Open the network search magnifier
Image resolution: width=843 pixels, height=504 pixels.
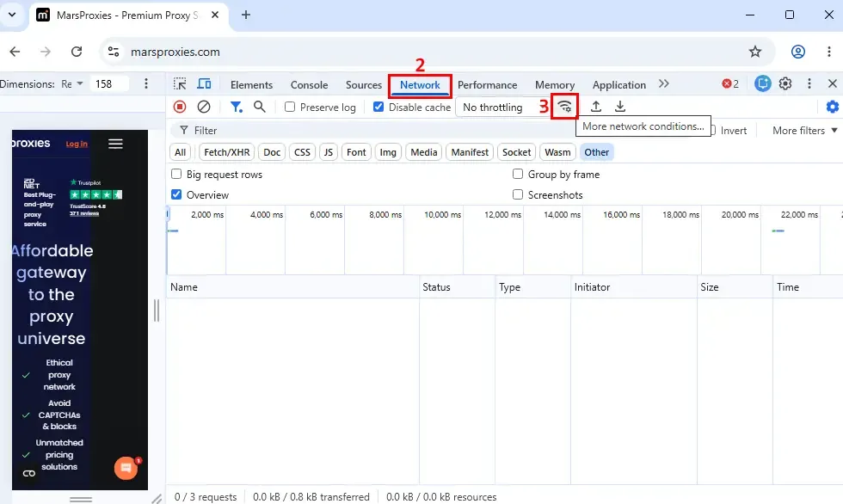(x=259, y=107)
